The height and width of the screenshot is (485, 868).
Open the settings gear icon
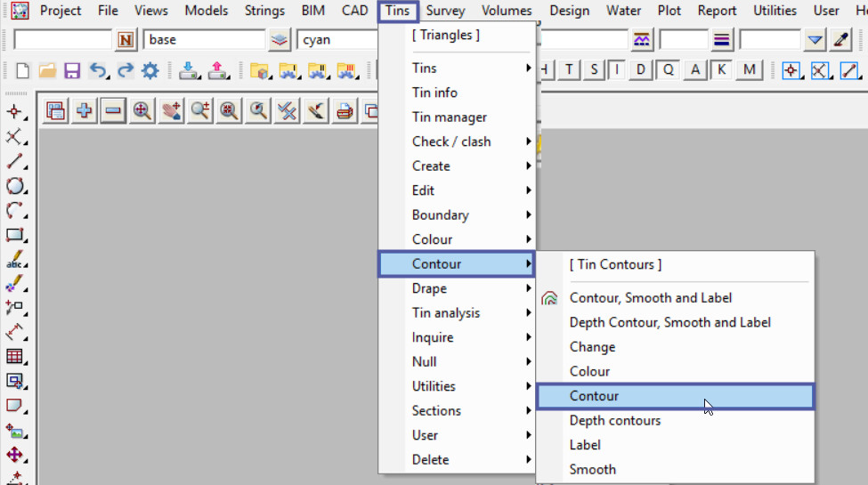(150, 71)
